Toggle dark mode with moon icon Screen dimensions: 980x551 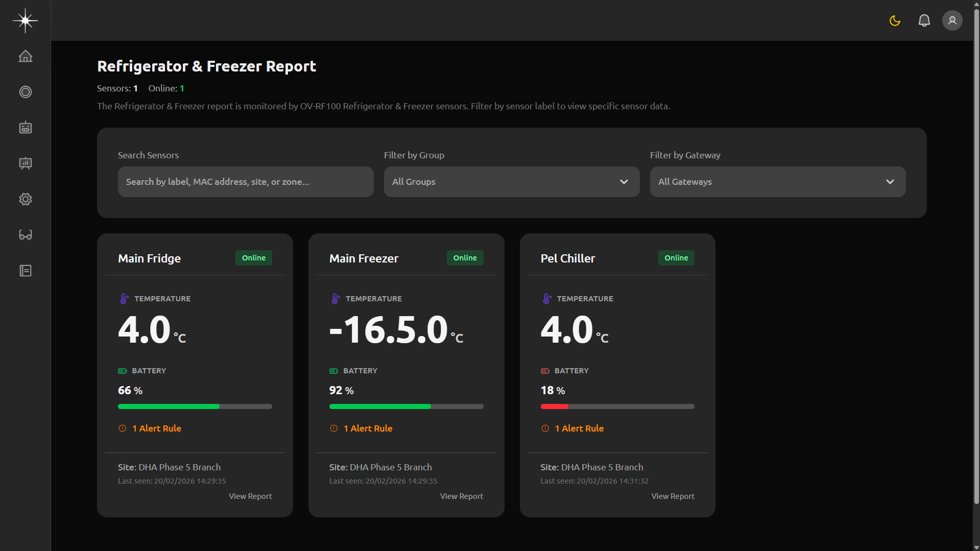pyautogui.click(x=895, y=20)
